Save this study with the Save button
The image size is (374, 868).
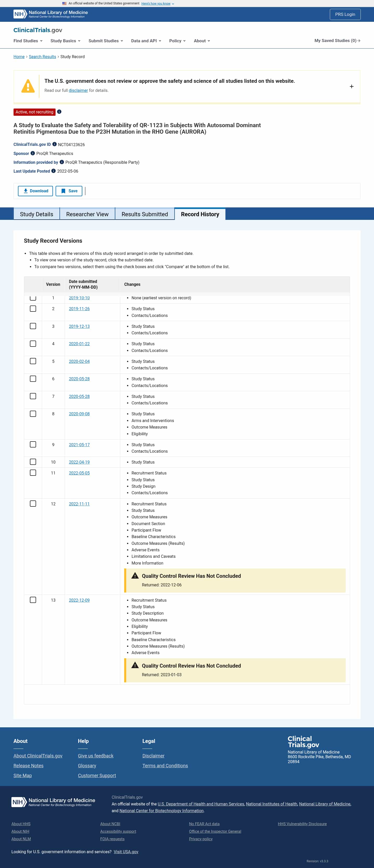[69, 191]
